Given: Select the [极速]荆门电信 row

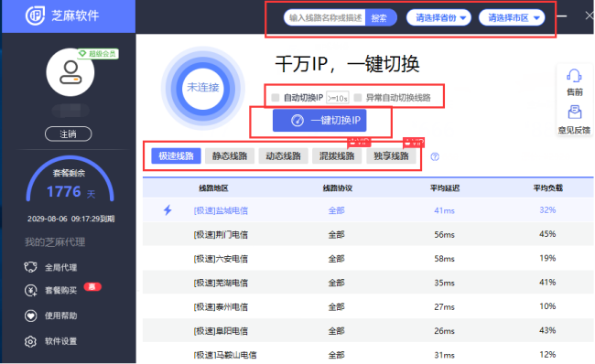Looking at the screenshot, I should [368, 234].
